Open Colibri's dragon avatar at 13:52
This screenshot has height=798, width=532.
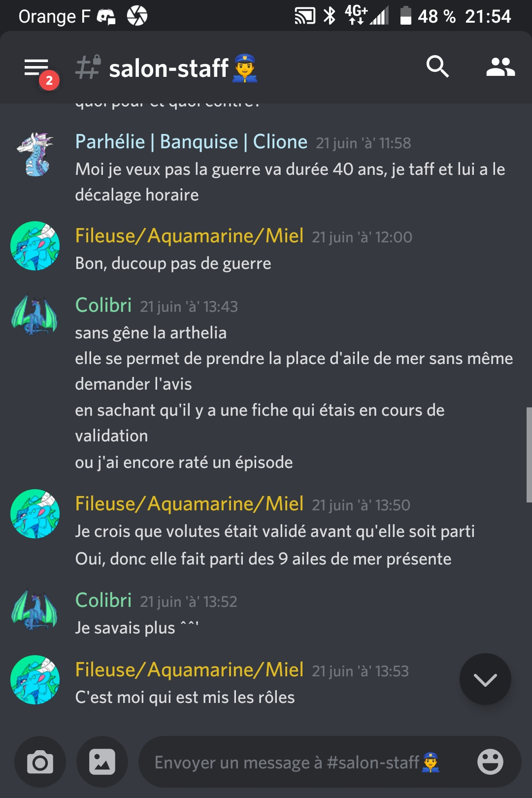(x=35, y=610)
